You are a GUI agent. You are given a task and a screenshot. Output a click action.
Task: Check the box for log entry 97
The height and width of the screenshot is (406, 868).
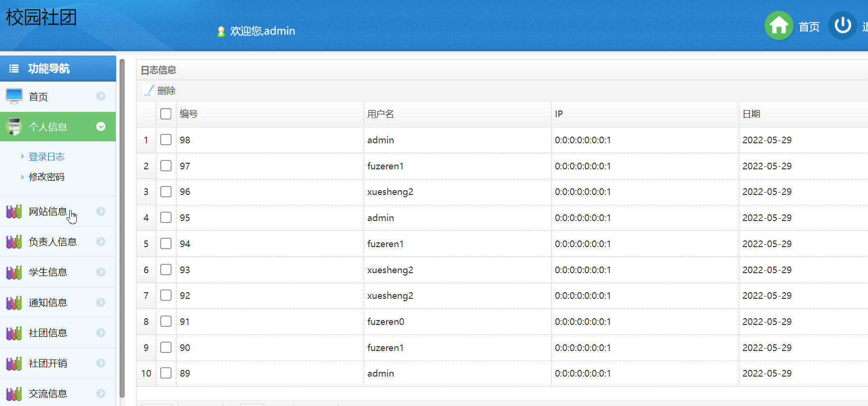[x=166, y=166]
